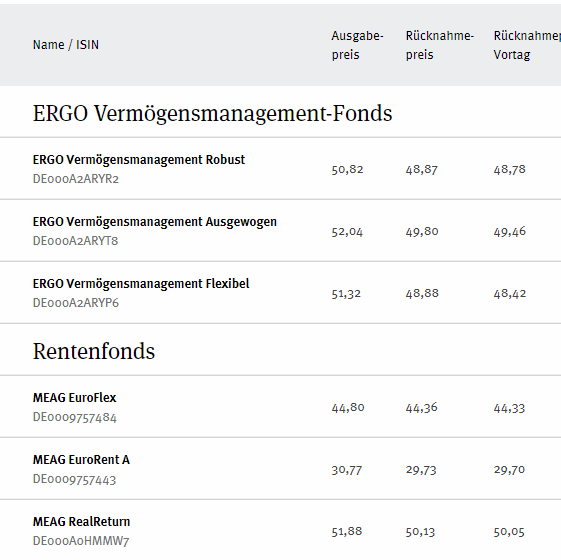561x560 pixels.
Task: Open ERGO Vermögensmanagement Robust fund link
Action: tap(139, 160)
